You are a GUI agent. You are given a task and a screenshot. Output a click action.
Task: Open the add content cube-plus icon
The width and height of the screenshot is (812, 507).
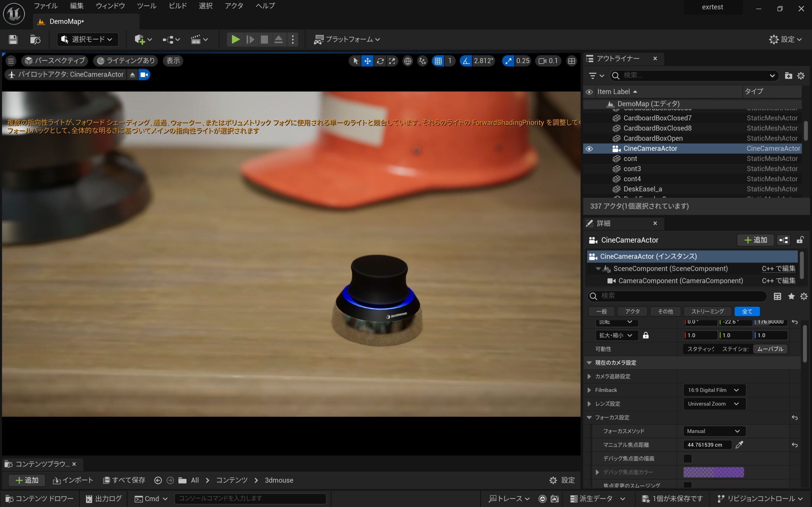pos(140,40)
